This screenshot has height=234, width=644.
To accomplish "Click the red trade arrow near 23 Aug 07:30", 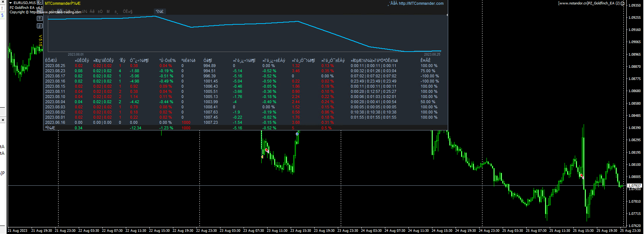I will tap(266, 150).
